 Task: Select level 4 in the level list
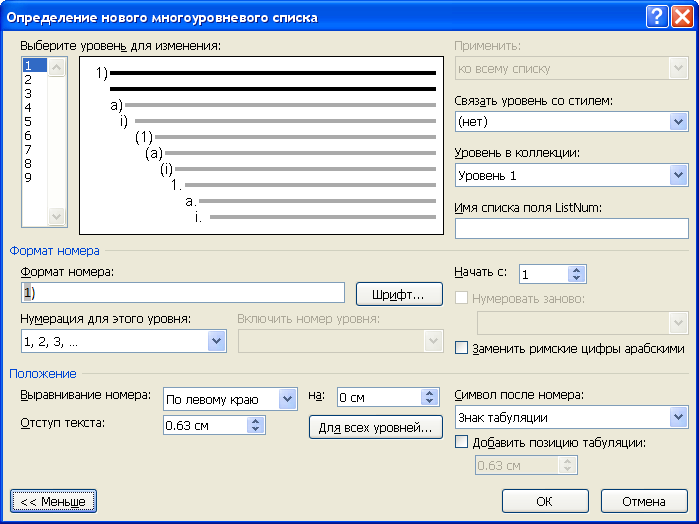[35, 107]
